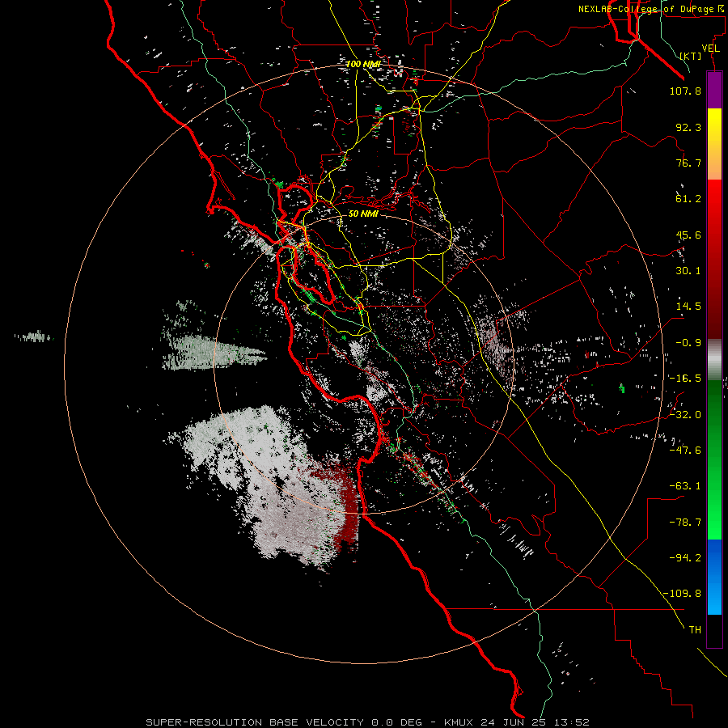
Task: Select the 61.2 velocity scale value
Action: [688, 199]
